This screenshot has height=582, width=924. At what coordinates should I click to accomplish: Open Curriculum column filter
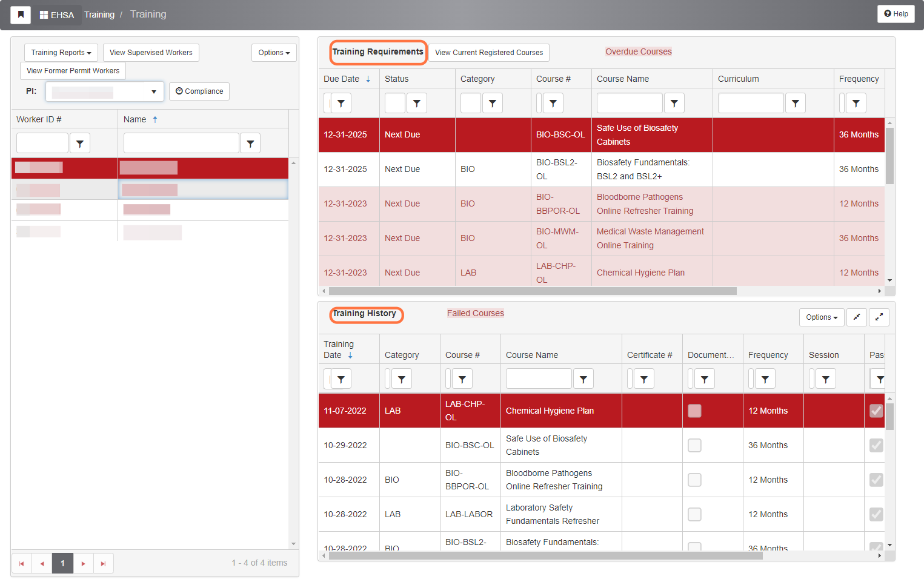pos(796,104)
